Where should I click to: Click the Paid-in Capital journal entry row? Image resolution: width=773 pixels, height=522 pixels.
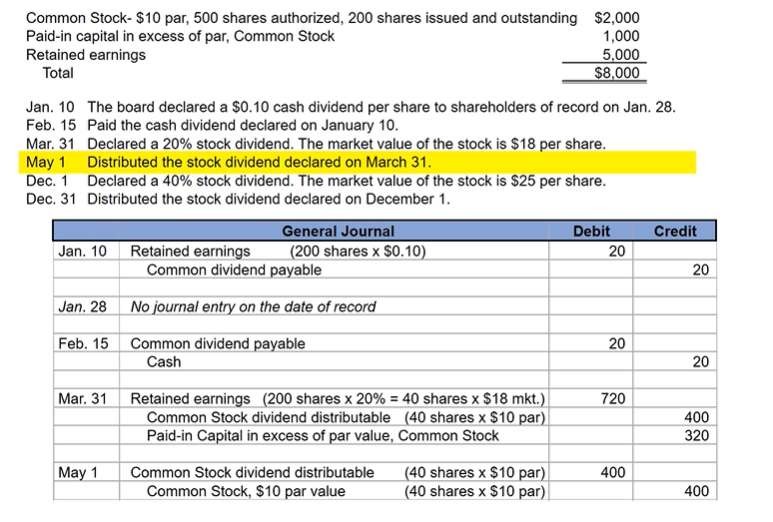point(322,435)
